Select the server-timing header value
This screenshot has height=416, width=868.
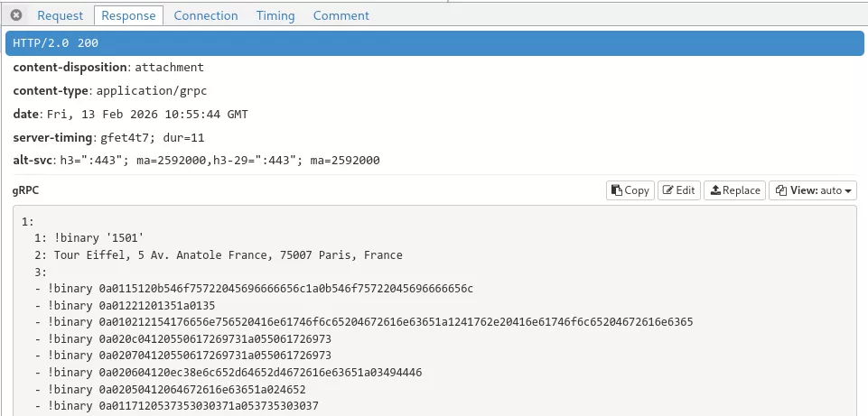152,138
